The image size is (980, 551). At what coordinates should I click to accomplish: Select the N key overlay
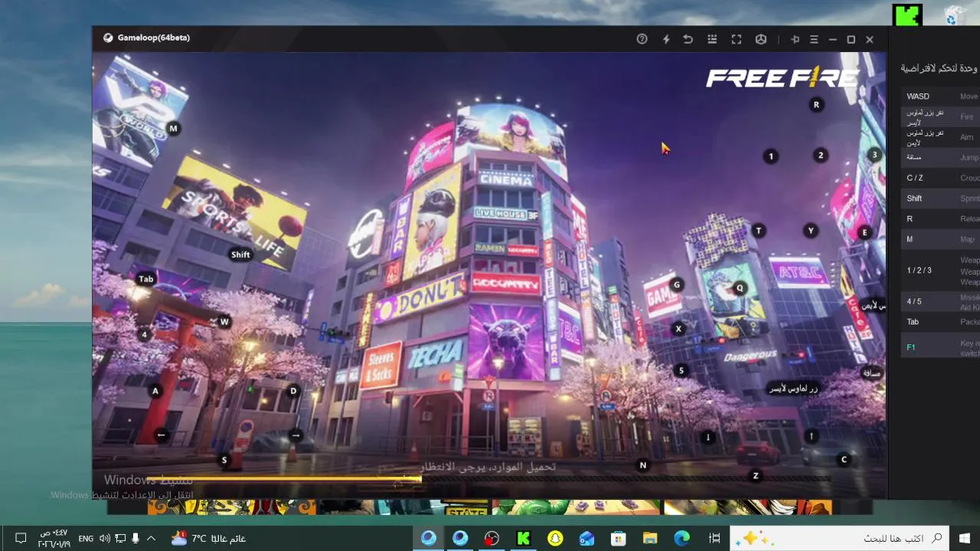643,465
